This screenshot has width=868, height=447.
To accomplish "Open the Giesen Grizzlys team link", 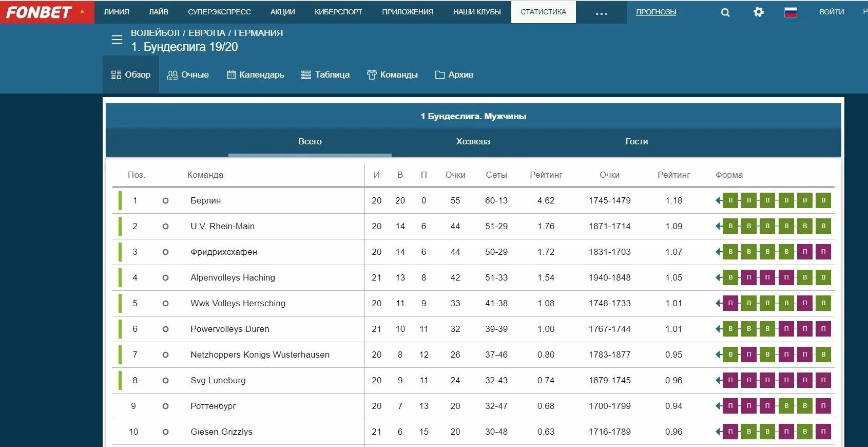I will (221, 432).
